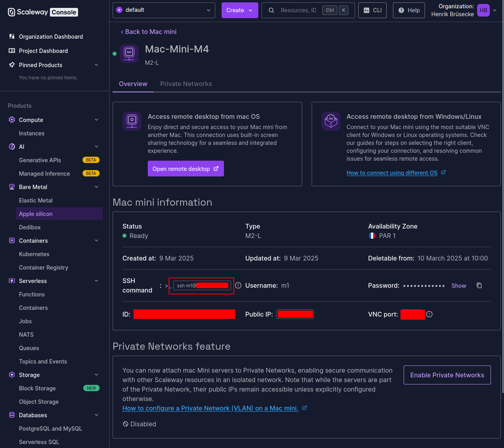This screenshot has width=504, height=448.
Task: Open the Help button
Action: click(x=409, y=10)
